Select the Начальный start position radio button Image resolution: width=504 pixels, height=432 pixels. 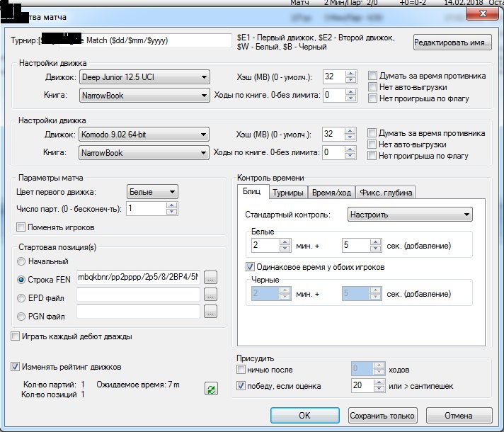[x=21, y=261]
